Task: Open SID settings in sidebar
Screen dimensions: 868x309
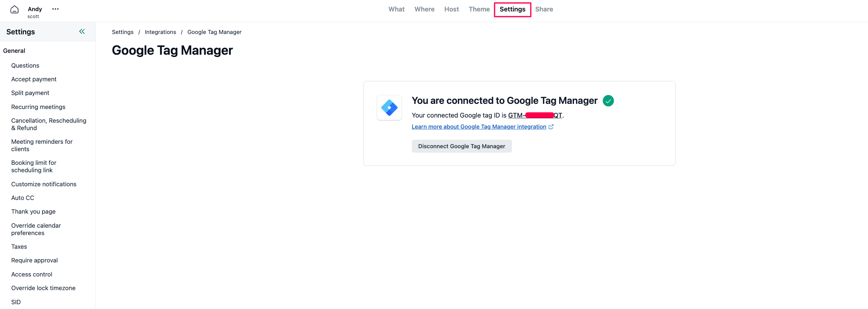Action: 16,302
